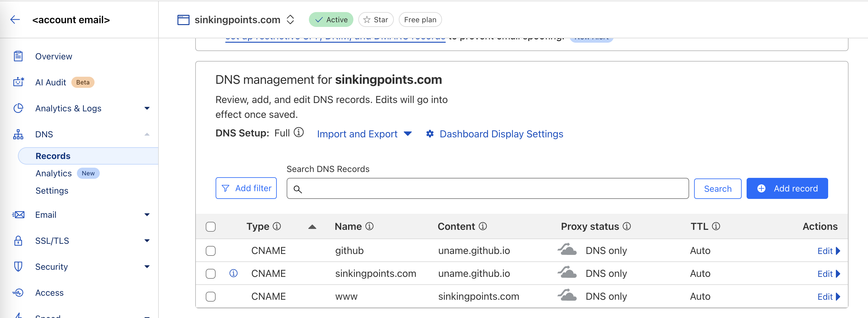Edit the sinkingpoints.com CNAME record
The image size is (868, 318).
point(829,274)
